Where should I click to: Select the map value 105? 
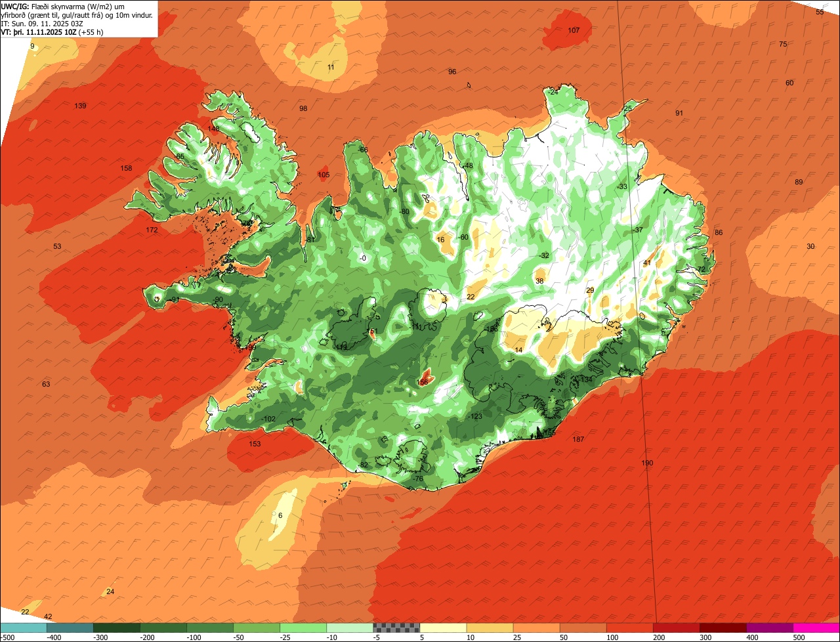coord(324,175)
